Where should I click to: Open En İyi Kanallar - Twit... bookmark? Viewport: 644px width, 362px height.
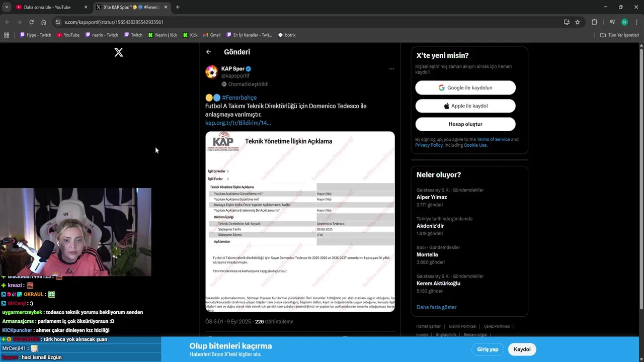tap(249, 35)
